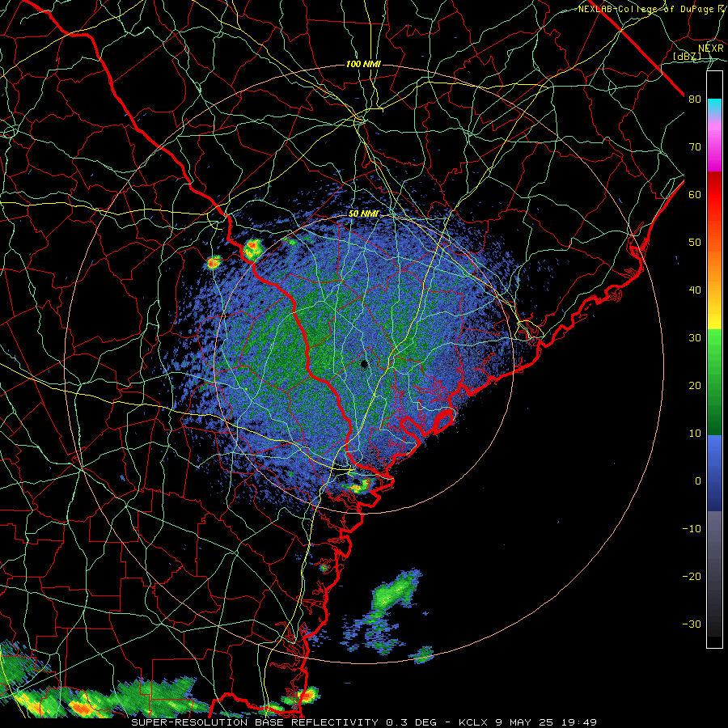Click the 60 value on the dBZ scale
Screen dimensions: 728x728
pos(695,194)
